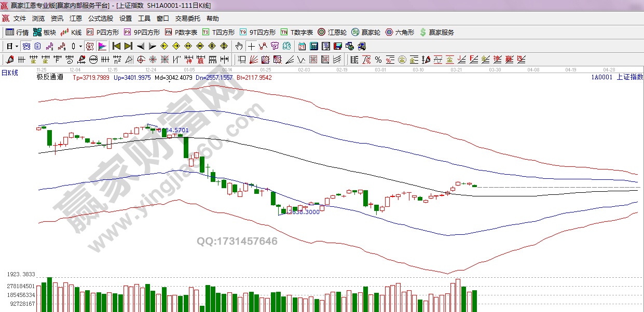The image size is (644, 312).
Task: Click the jump-to-last-bar arrow icon
Action: pos(128,46)
